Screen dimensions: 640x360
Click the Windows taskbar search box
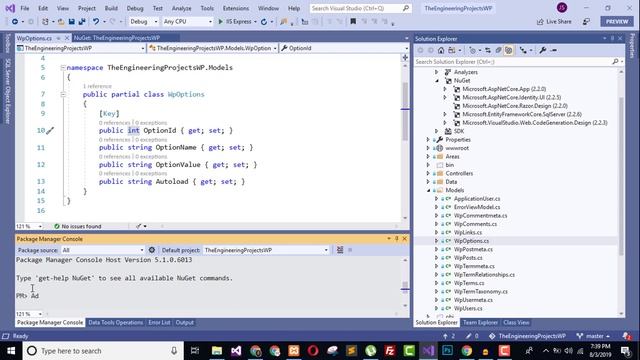[103, 351]
